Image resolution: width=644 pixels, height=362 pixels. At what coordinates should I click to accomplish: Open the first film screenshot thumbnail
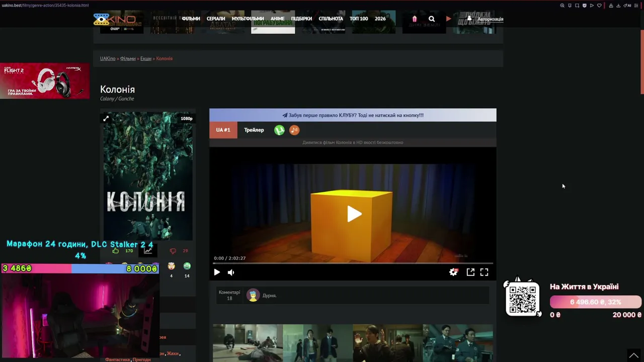pyautogui.click(x=248, y=343)
